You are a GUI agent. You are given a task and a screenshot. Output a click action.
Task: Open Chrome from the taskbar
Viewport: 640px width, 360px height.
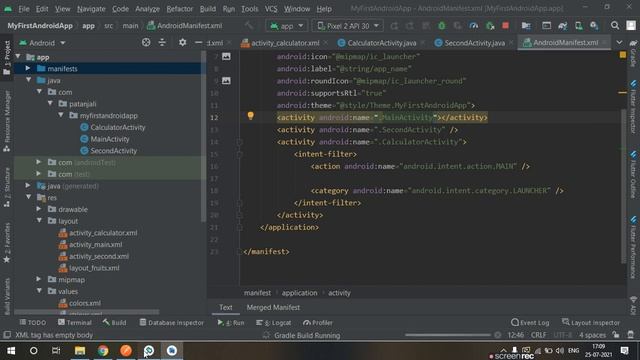point(103,351)
